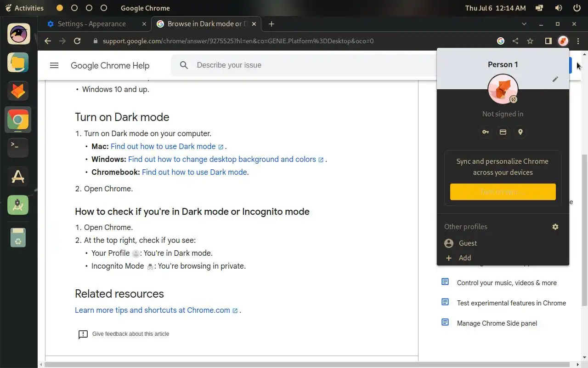Add a new Chrome profile
The width and height of the screenshot is (588, 368).
[503, 258]
